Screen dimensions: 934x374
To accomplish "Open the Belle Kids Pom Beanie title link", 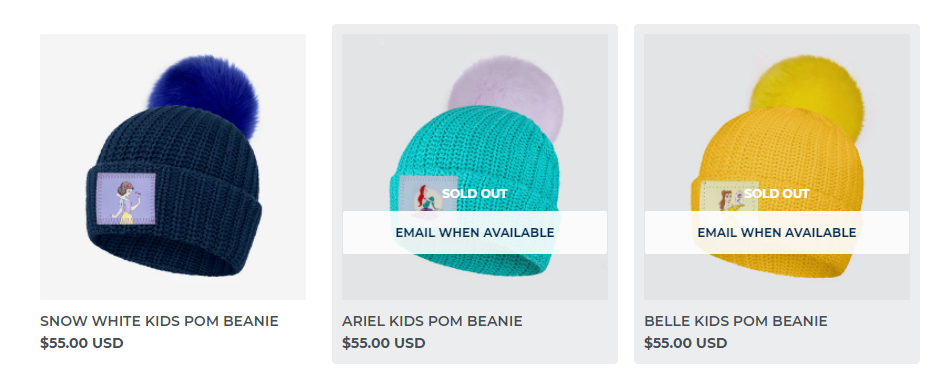I will (736, 321).
